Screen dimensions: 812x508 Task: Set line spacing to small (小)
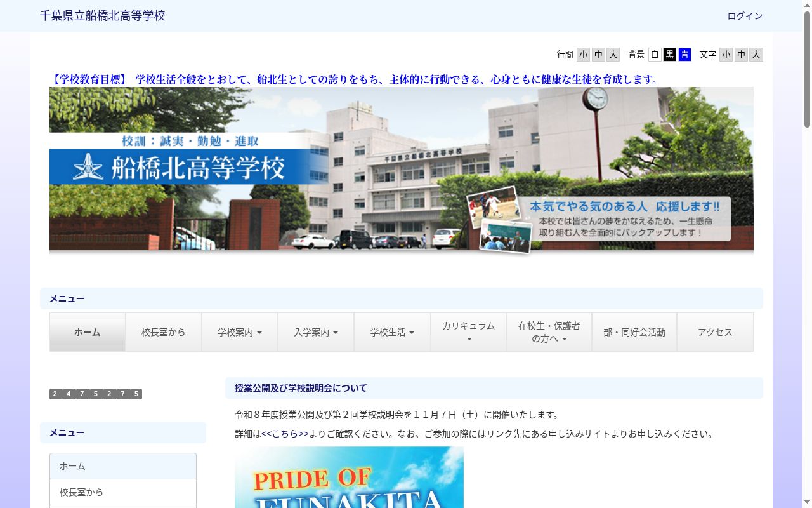click(583, 55)
